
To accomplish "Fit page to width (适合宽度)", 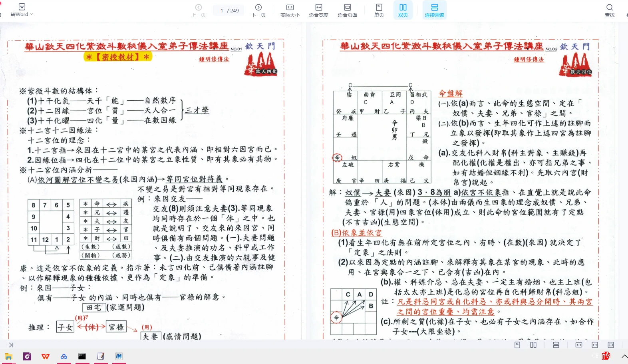I will coord(318,10).
